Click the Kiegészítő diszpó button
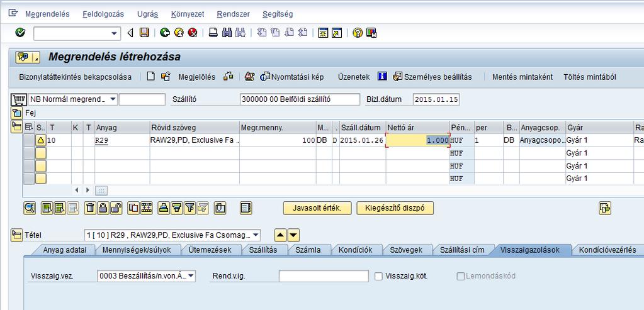 click(395, 208)
